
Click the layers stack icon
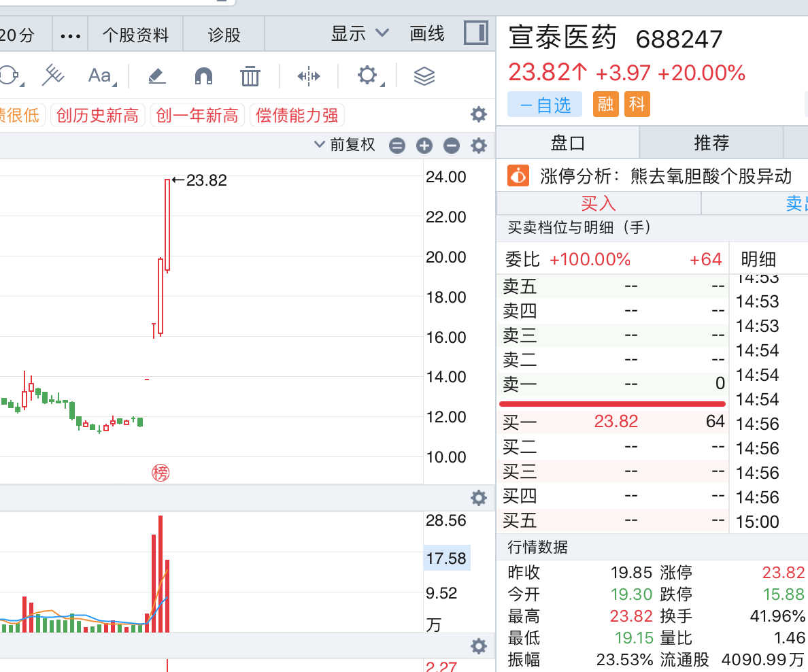(424, 75)
